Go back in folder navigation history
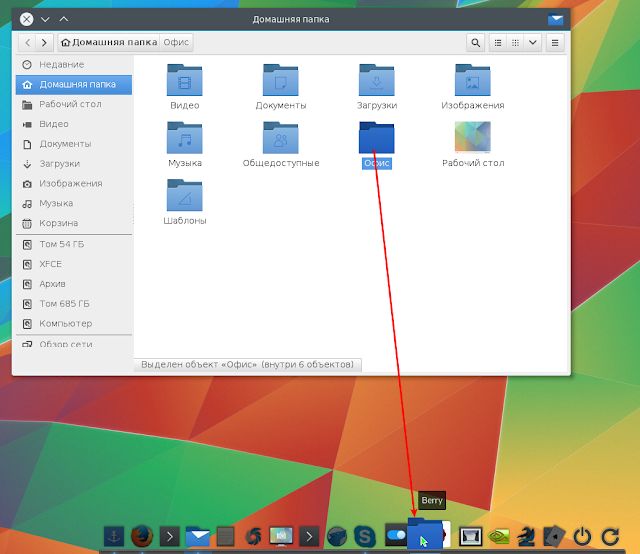Image resolution: width=640 pixels, height=554 pixels. (x=28, y=42)
